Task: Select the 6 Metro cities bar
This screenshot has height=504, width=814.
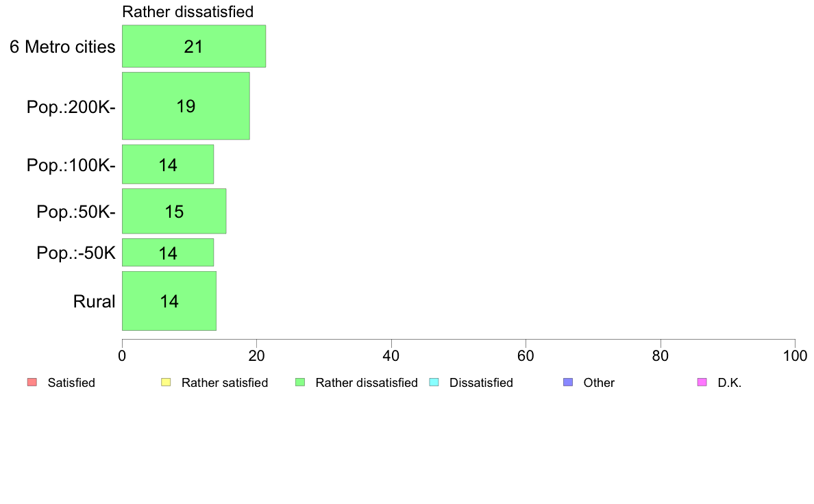Action: pyautogui.click(x=194, y=46)
